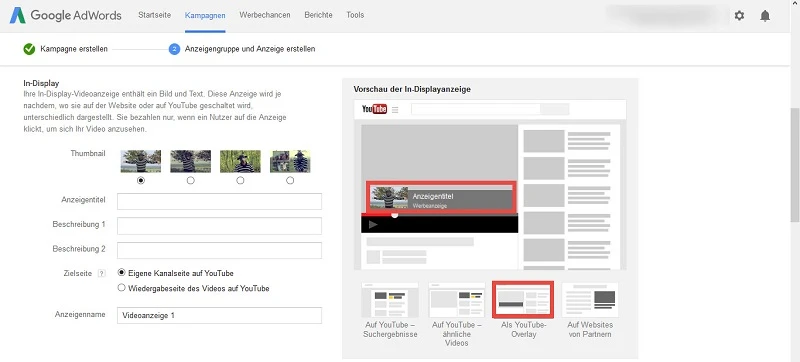Focus the Beschreibung 2 input field
The image size is (800, 362).
click(x=219, y=250)
